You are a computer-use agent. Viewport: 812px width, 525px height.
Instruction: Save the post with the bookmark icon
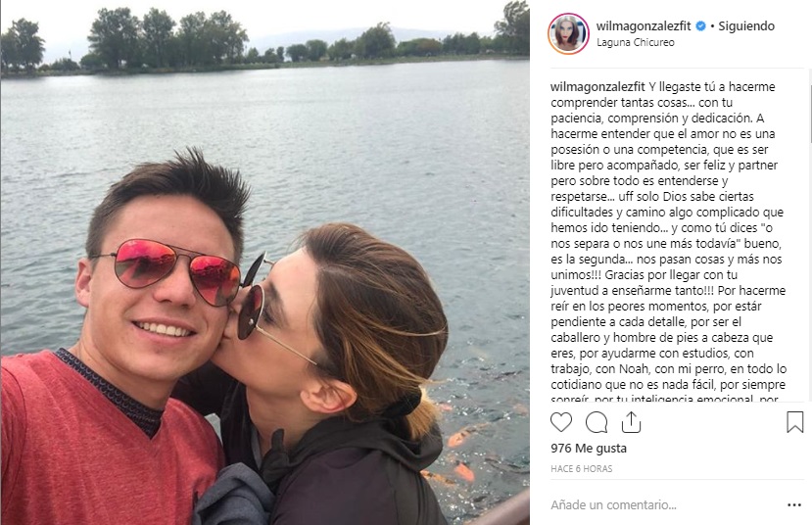coord(795,422)
